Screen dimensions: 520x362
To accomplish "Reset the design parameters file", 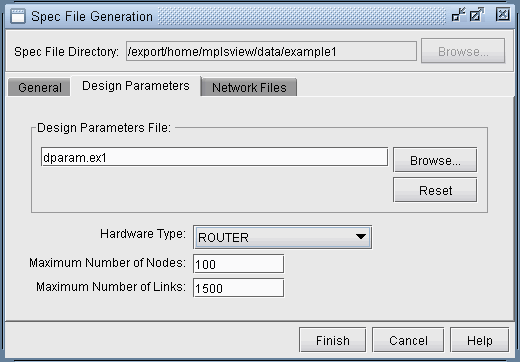I will point(435,190).
